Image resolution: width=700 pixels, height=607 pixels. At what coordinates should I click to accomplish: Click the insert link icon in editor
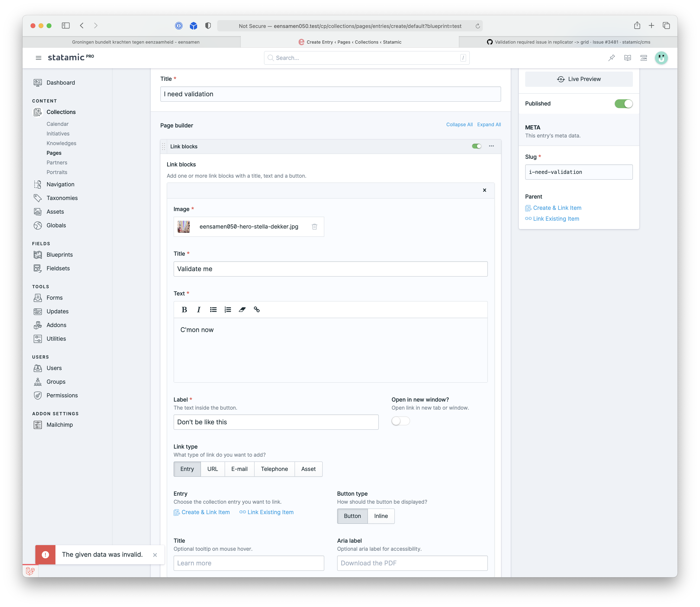(256, 310)
